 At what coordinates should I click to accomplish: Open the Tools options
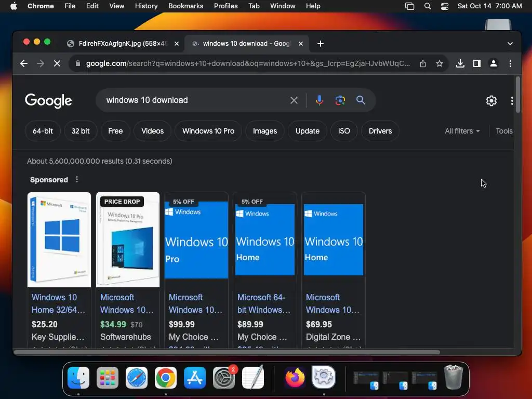coord(504,131)
